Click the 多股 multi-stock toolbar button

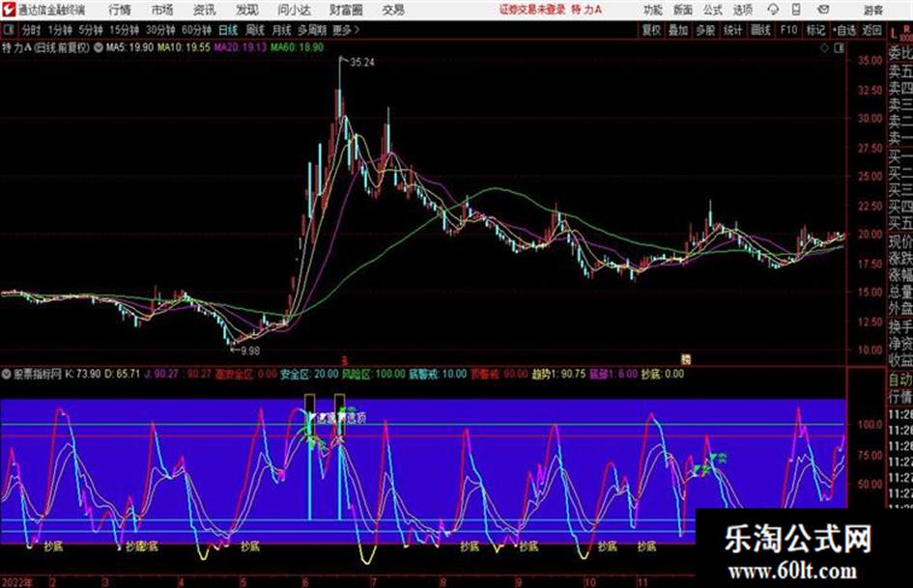tap(705, 30)
